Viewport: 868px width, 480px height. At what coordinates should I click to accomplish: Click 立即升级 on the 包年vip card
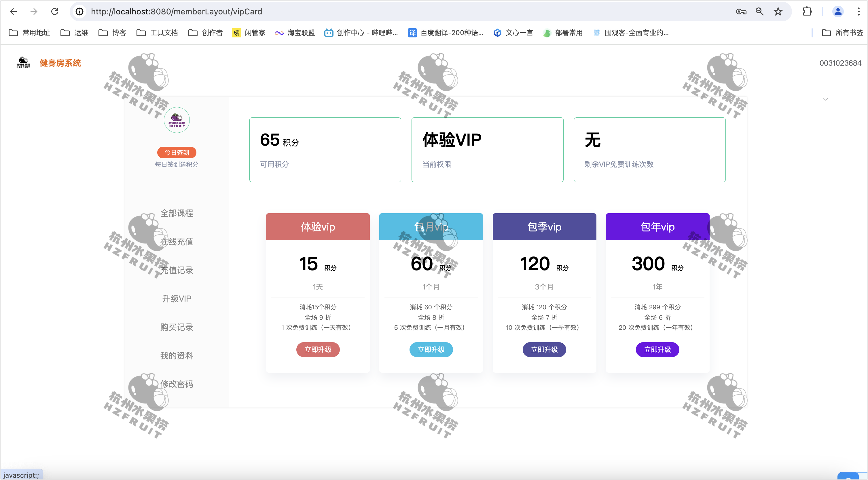coord(657,349)
